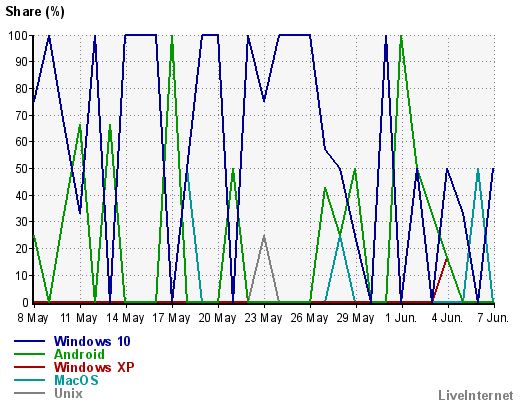This screenshot has height=405, width=520.
Task: Click the 23 May axis label
Action: pos(263,318)
